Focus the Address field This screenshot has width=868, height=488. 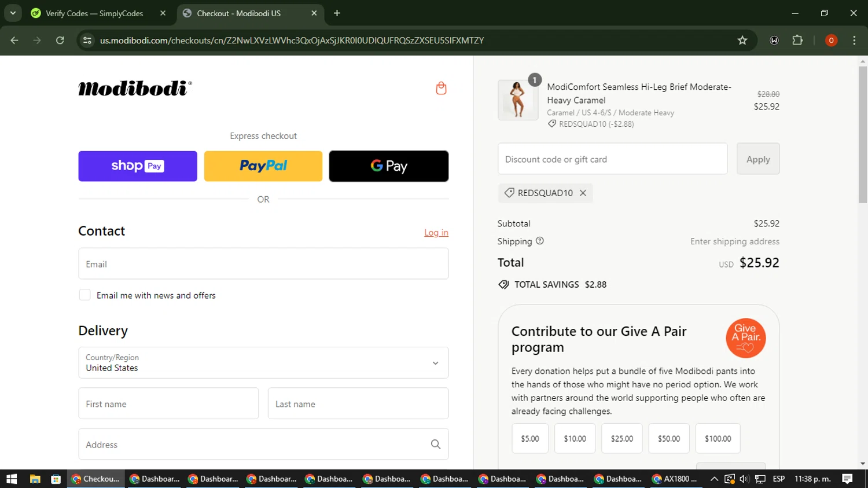click(x=263, y=445)
